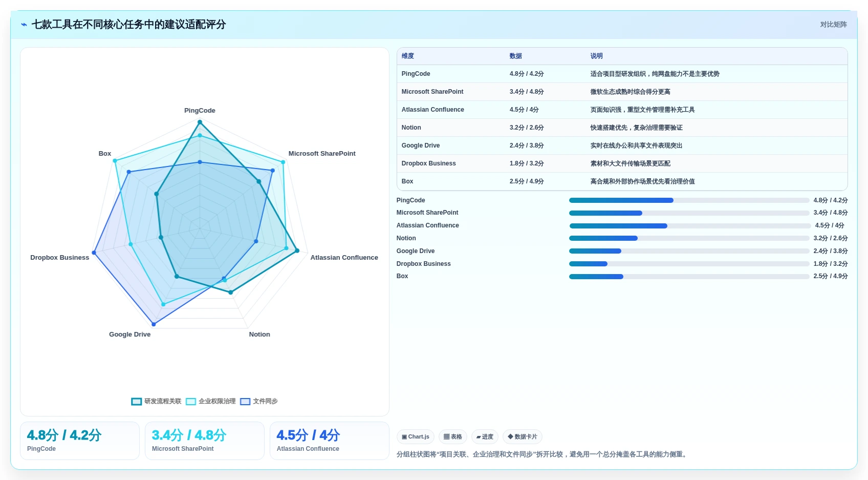Click the 3.2分 / 2.6分 value in the table's Notion row

[x=527, y=128]
